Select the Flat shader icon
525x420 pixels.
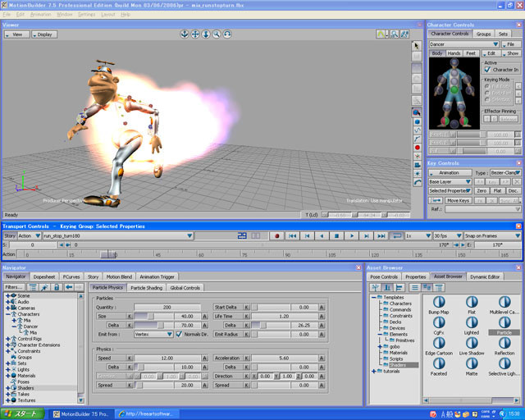tap(472, 305)
